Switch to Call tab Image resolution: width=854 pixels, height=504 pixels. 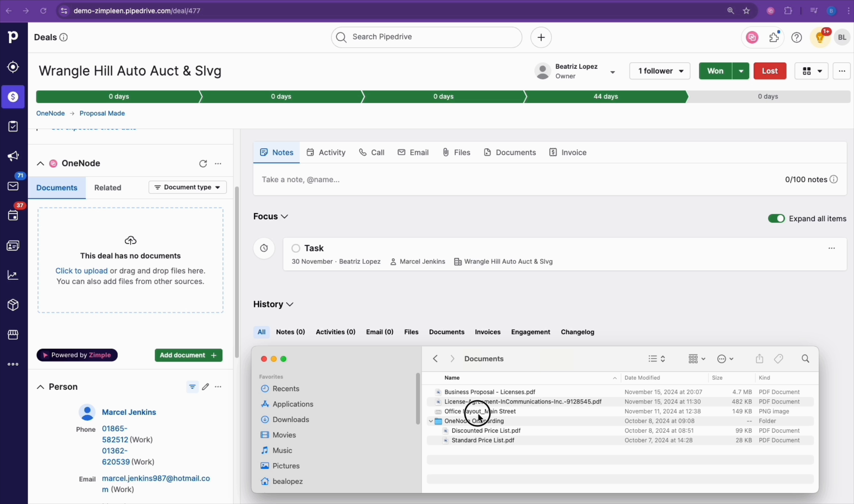(372, 153)
